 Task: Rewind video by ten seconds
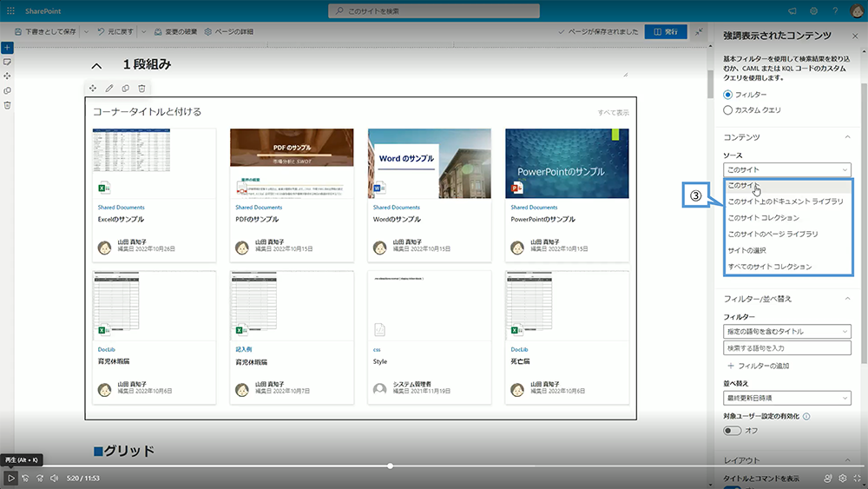click(x=25, y=478)
